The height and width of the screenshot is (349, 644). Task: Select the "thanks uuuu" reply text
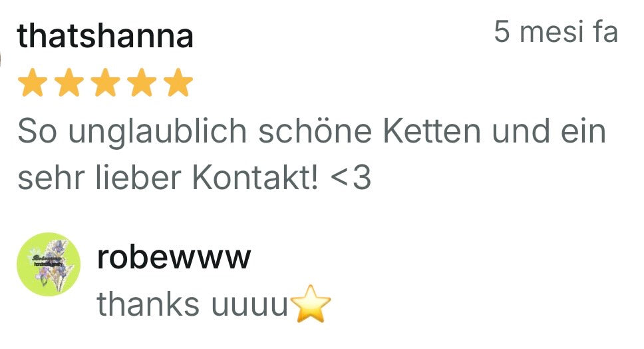coord(192,304)
